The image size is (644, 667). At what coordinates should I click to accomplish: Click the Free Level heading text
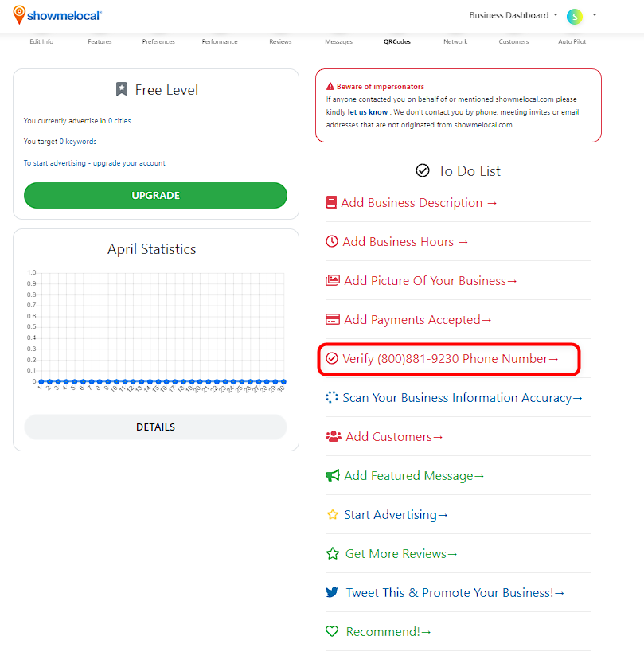click(x=166, y=90)
